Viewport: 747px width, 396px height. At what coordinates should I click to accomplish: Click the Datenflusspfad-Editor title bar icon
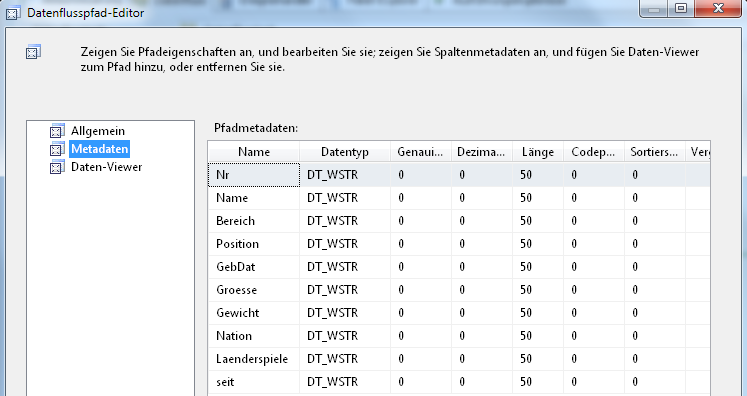pyautogui.click(x=13, y=13)
